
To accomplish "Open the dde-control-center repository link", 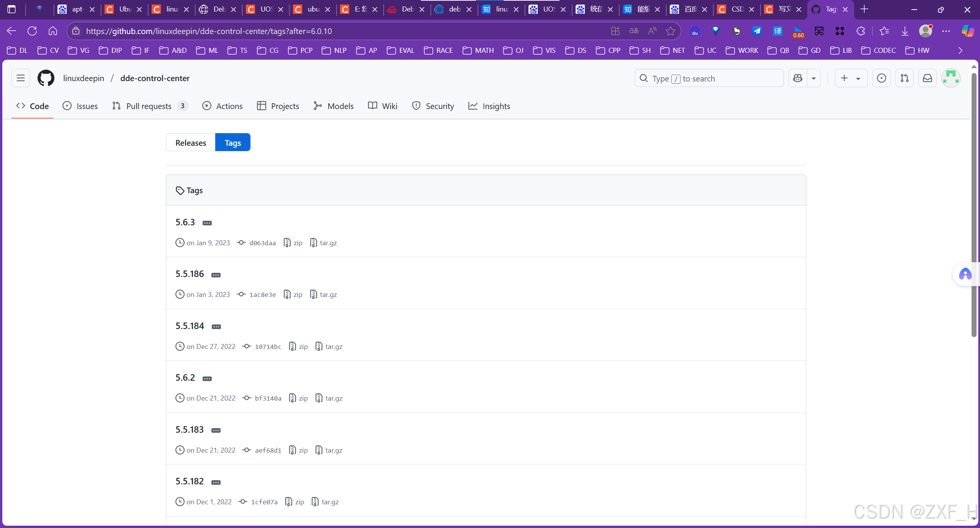I will point(155,78).
